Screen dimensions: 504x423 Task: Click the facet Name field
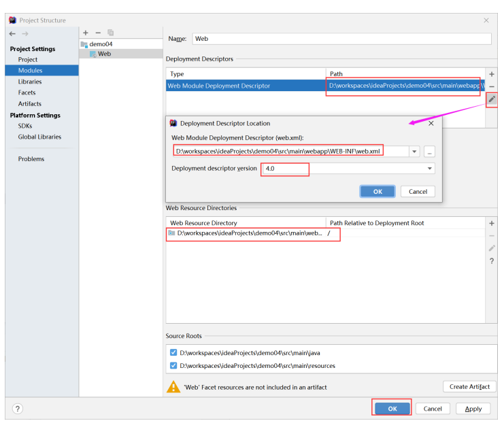point(341,39)
